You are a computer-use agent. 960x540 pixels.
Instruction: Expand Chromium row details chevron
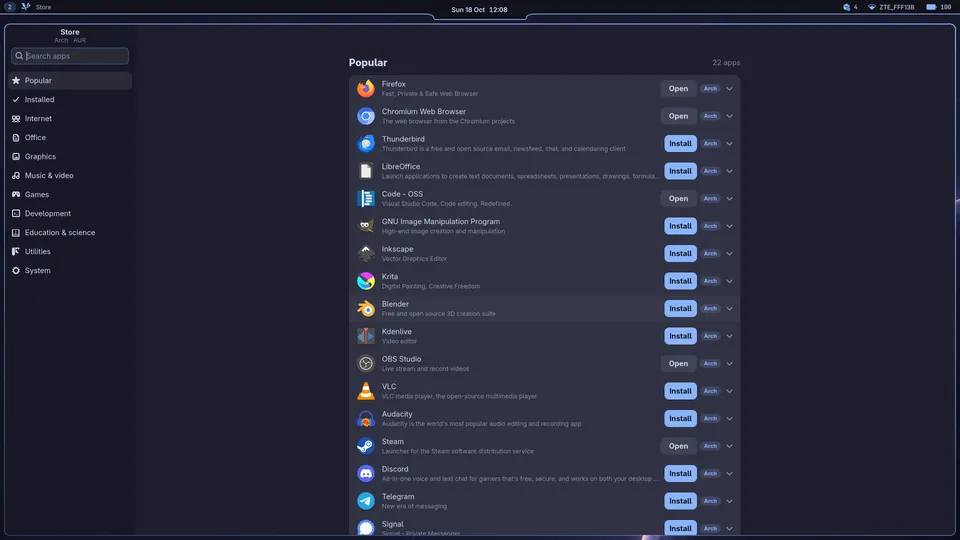729,116
